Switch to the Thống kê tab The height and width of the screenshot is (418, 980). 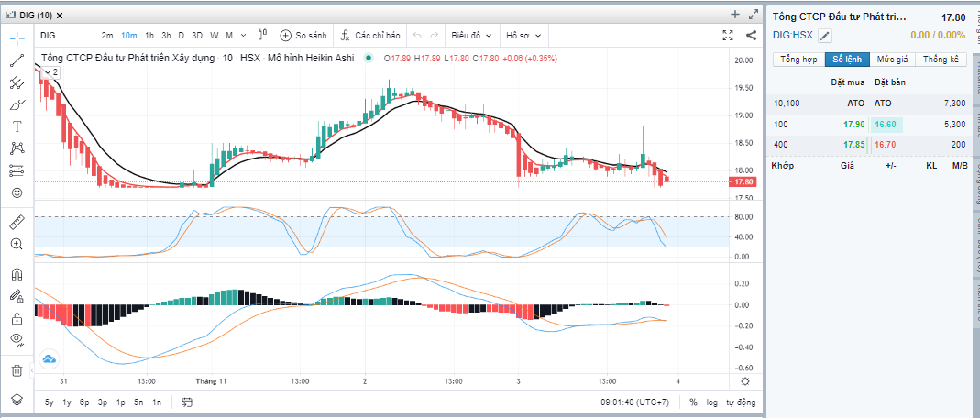pyautogui.click(x=941, y=60)
